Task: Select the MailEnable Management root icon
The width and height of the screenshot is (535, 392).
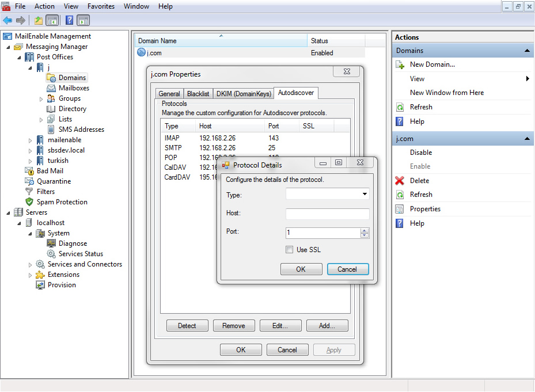Action: tap(7, 36)
